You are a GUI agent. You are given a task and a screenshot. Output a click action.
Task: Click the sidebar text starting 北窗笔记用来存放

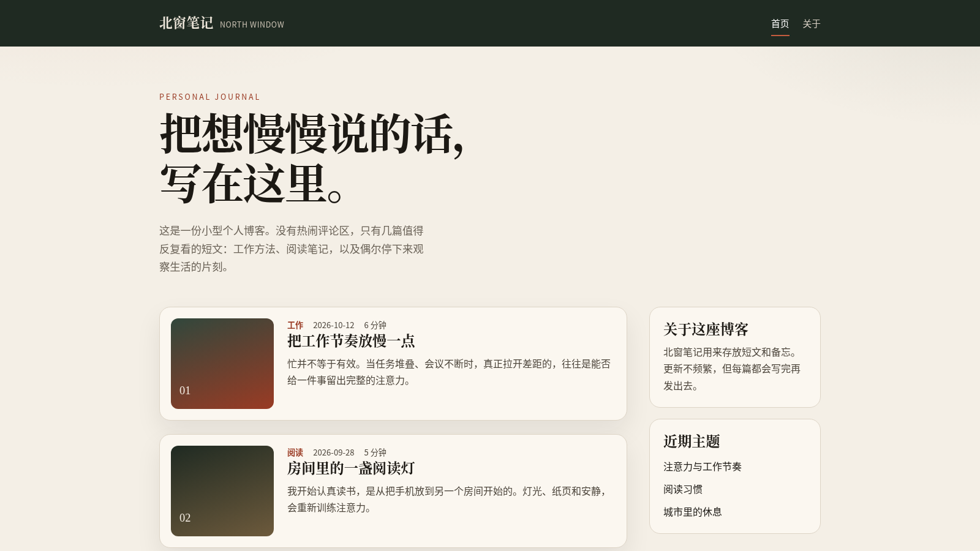(x=733, y=369)
